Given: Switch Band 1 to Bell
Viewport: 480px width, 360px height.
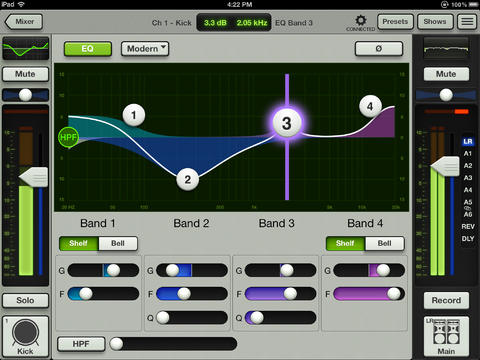Looking at the screenshot, I should point(118,243).
